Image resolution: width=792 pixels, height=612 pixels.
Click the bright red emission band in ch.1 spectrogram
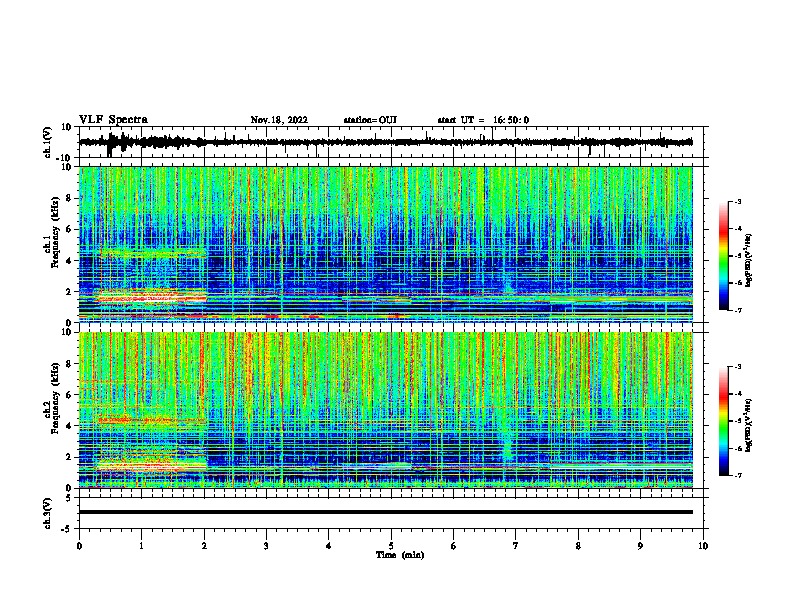[x=152, y=297]
